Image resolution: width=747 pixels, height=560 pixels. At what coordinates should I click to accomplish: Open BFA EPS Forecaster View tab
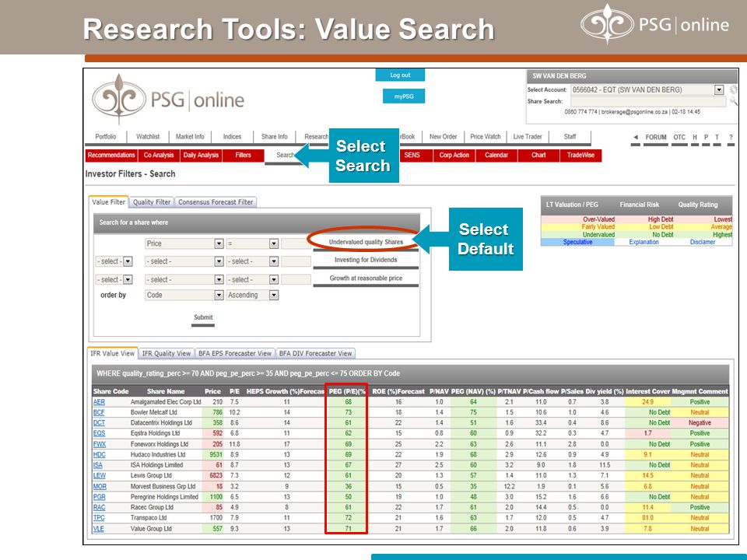[x=235, y=353]
